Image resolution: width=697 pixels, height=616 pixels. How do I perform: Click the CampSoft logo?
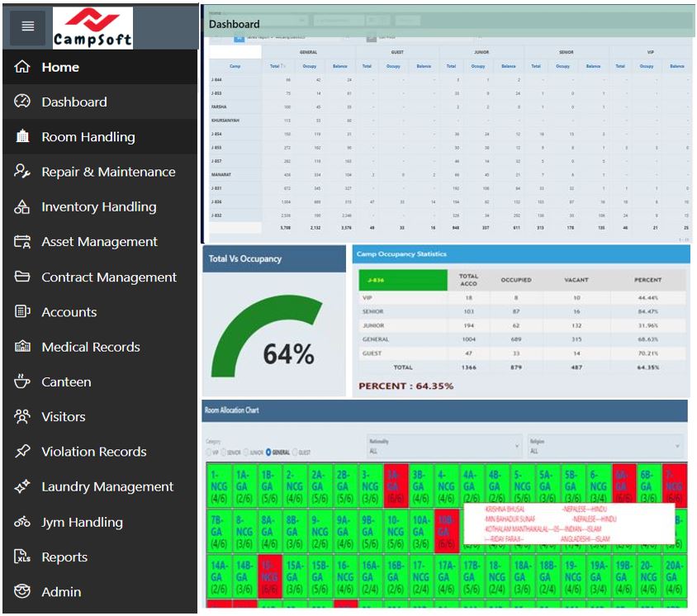click(92, 28)
